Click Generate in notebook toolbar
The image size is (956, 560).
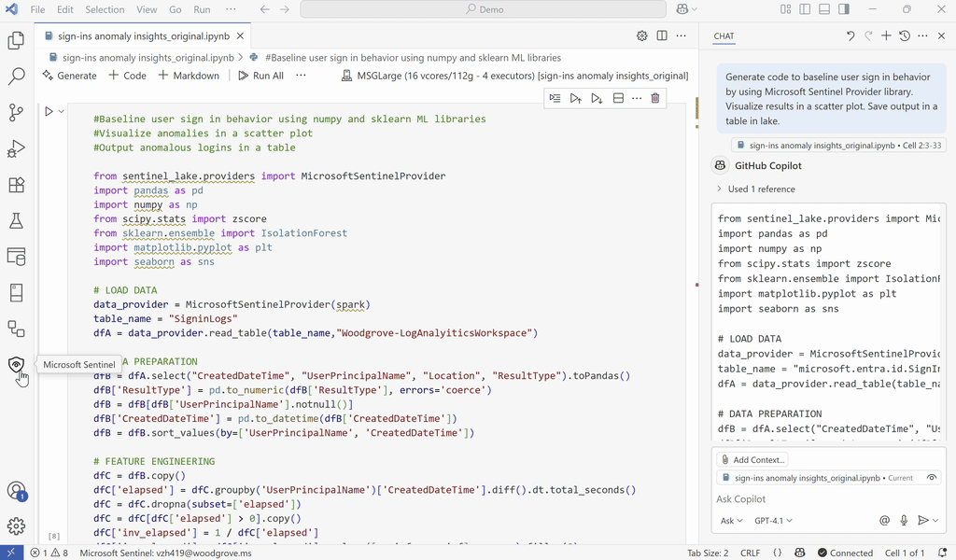(x=69, y=76)
